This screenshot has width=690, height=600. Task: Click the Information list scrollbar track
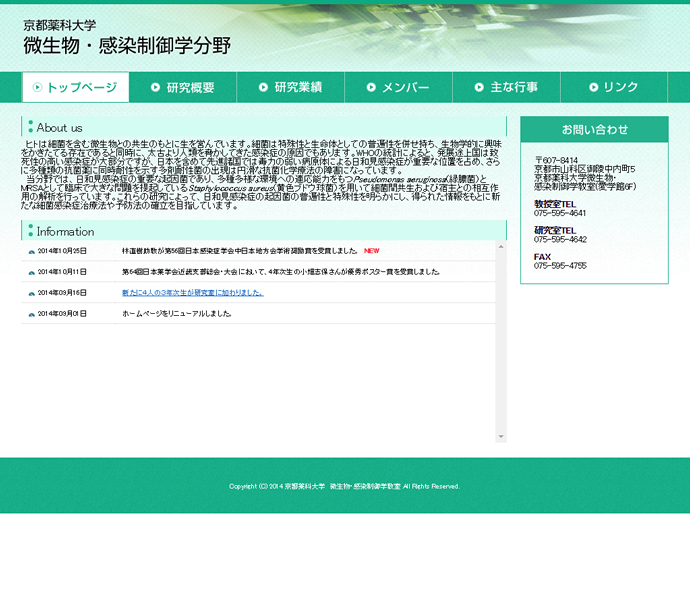coord(501,342)
